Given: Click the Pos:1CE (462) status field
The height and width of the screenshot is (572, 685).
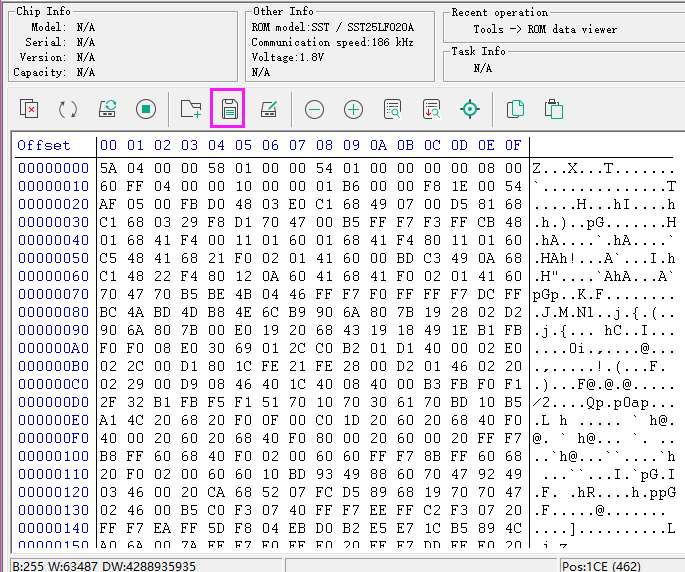Looking at the screenshot, I should (601, 566).
